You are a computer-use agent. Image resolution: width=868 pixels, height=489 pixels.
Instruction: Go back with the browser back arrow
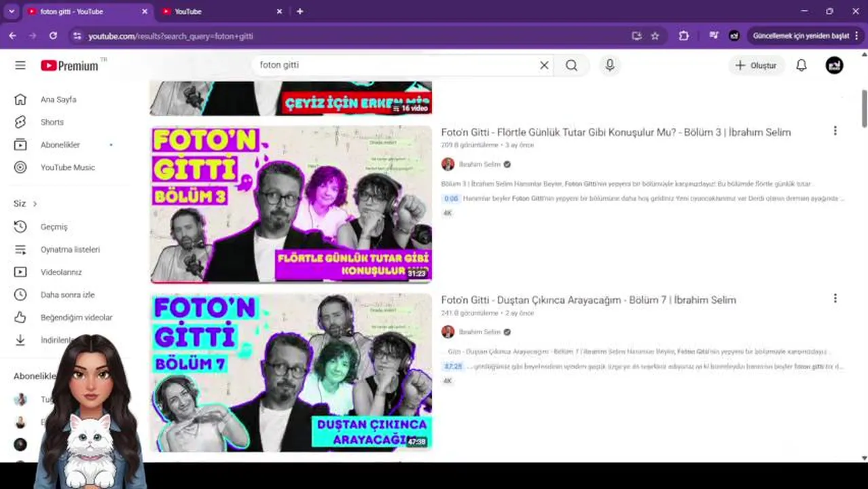coord(12,36)
